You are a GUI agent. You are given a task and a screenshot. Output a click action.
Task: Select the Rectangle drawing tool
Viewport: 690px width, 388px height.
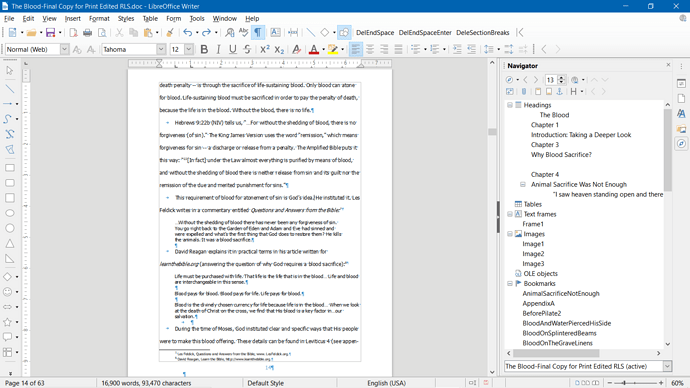tap(10, 168)
